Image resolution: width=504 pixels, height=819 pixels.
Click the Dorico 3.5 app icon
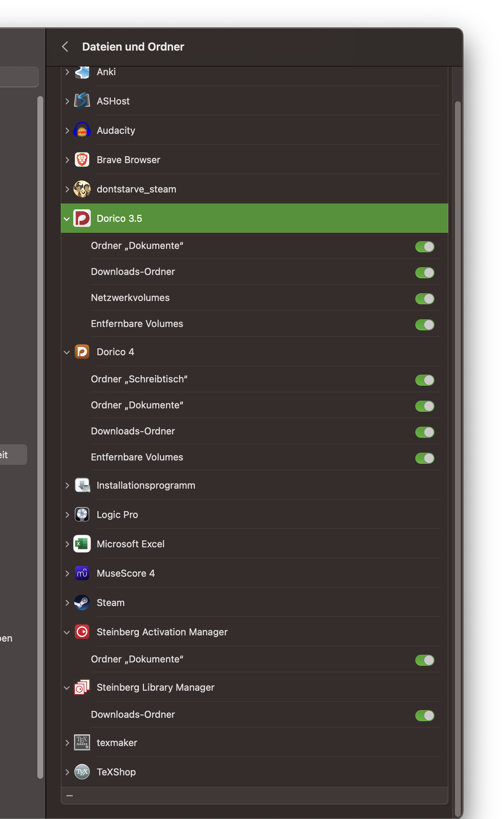tap(82, 218)
